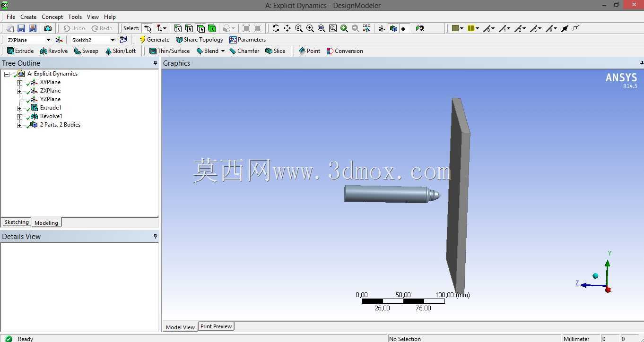Image resolution: width=644 pixels, height=342 pixels.
Task: Open the Sketch2 sketch dropdown
Action: coord(113,40)
